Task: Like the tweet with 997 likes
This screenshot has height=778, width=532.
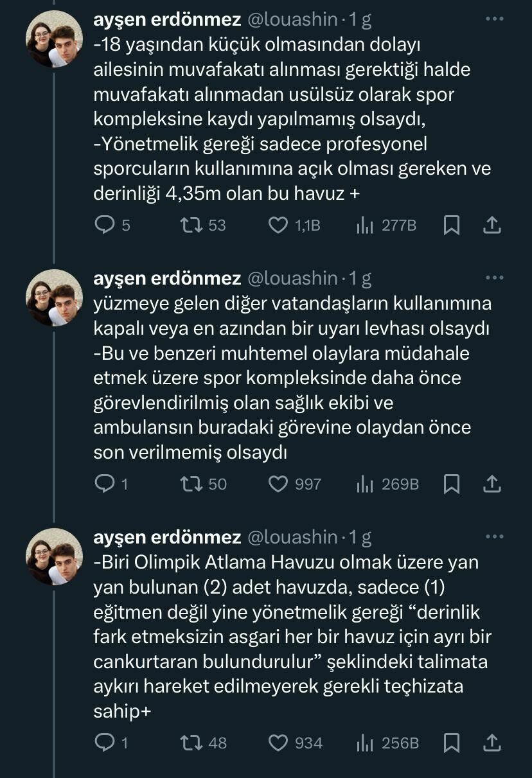Action: 278,483
